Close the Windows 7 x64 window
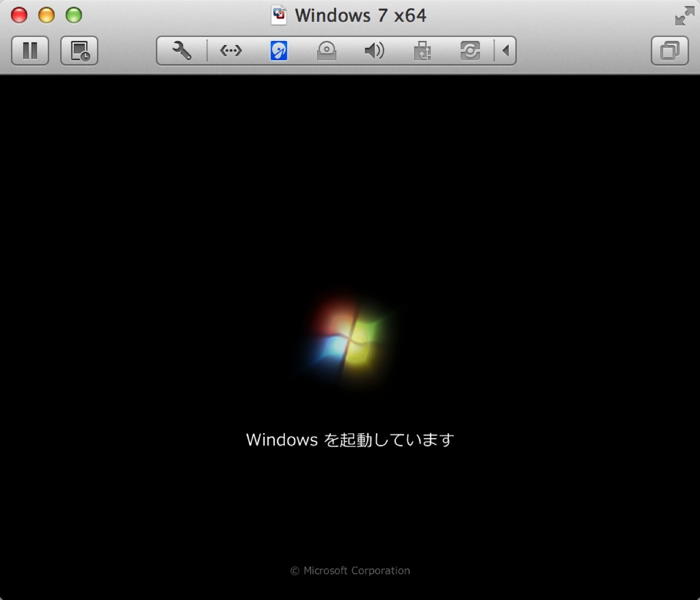 [19, 15]
